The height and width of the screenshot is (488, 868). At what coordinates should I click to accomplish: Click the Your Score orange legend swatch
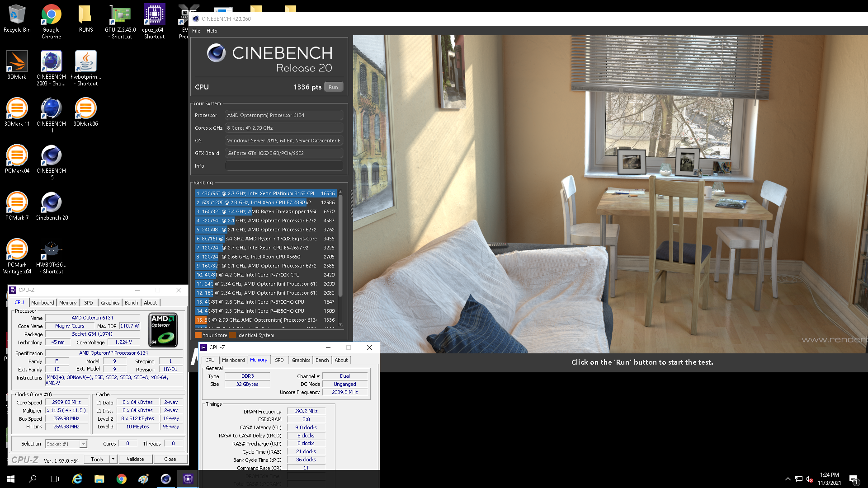click(x=198, y=335)
